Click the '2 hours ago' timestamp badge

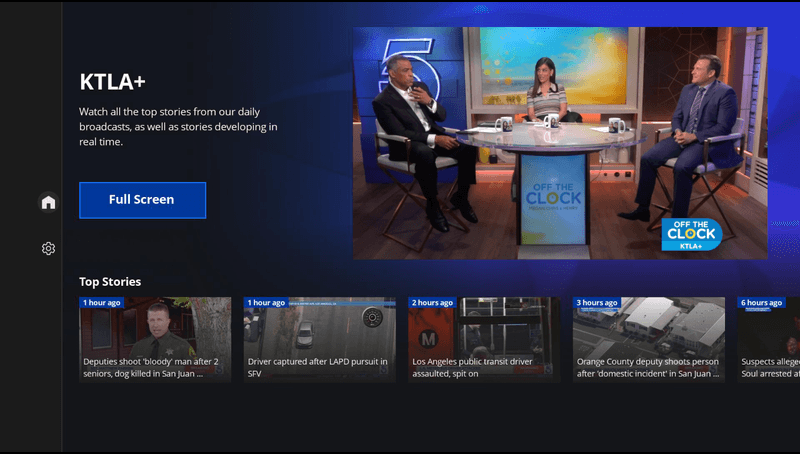click(x=432, y=302)
